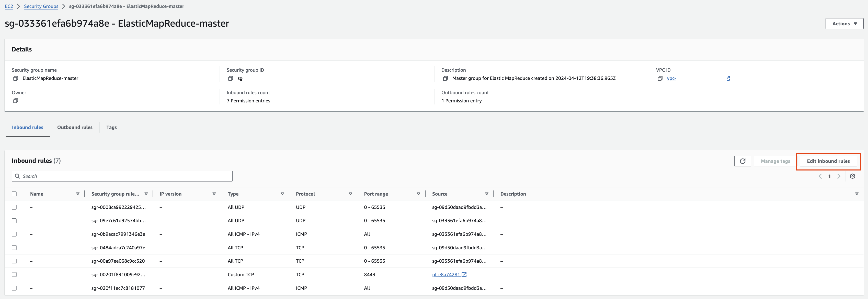Click rule ID sgr-020f11ec7c8181077 text
Screen dimensions: 868x299
tap(118, 288)
